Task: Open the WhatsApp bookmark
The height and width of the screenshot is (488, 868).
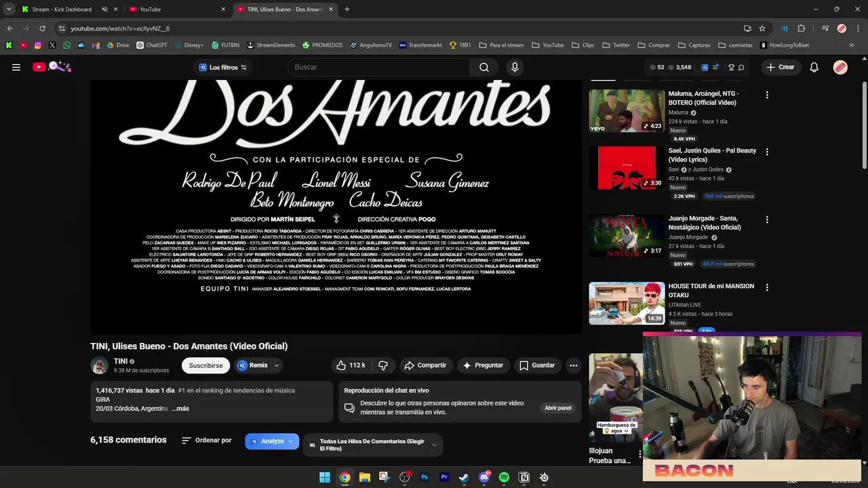Action: 66,45
